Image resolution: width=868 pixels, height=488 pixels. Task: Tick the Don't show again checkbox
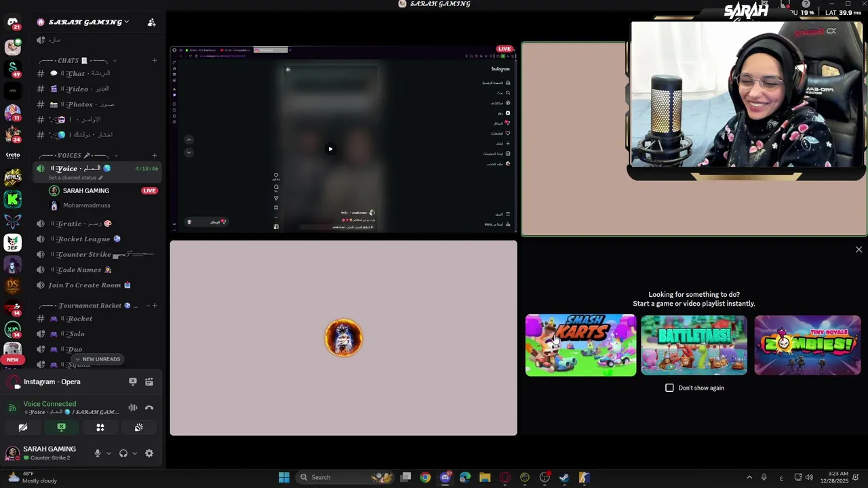[669, 388]
